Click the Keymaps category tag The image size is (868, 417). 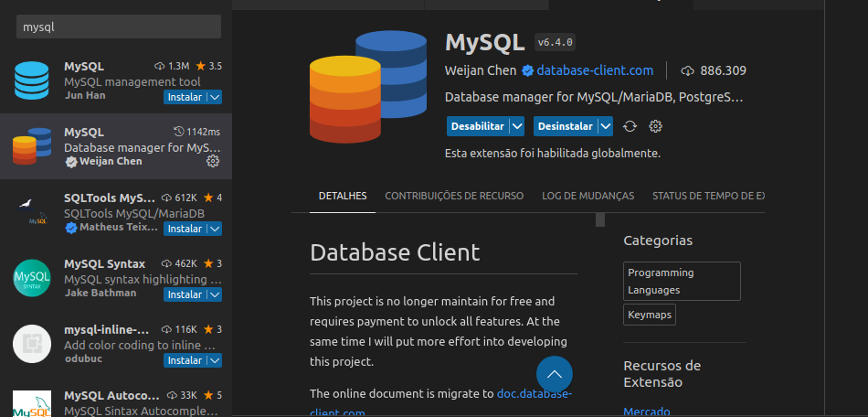(650, 315)
